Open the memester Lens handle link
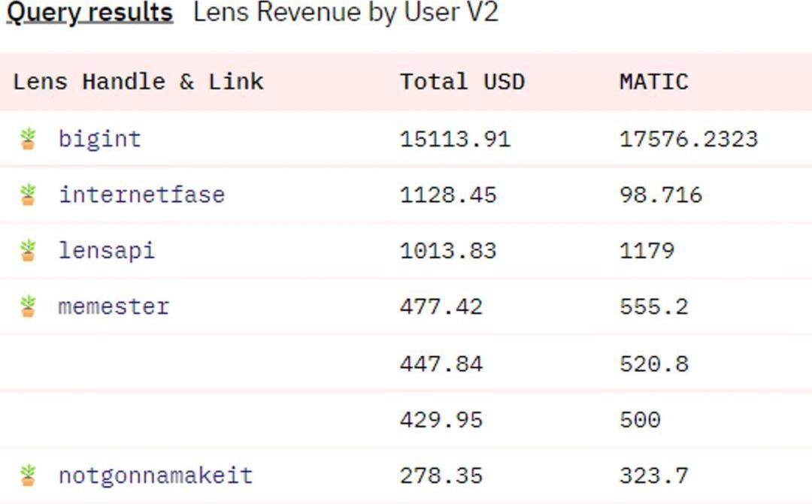 click(114, 306)
